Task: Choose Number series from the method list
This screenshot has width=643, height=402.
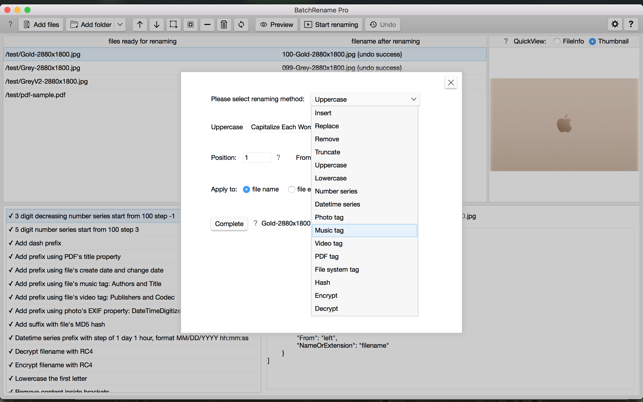Action: click(x=365, y=191)
